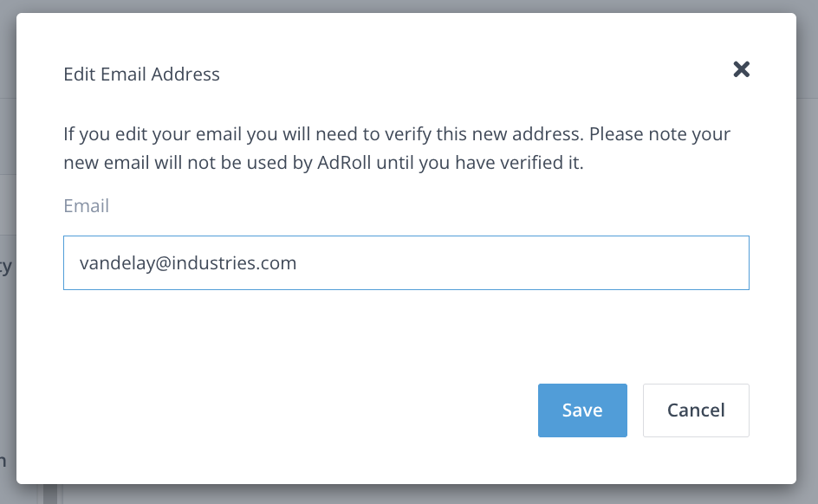Click the Email field label
The width and height of the screenshot is (818, 504).
click(87, 206)
